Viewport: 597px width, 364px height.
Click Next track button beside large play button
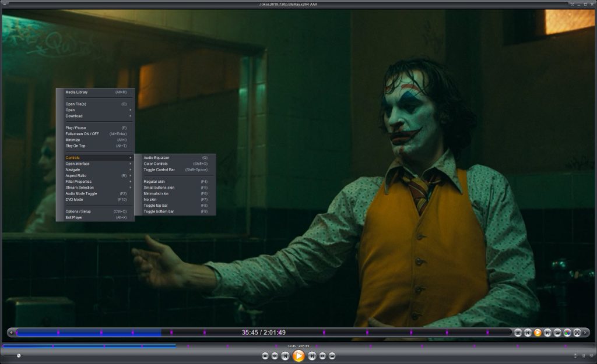[x=312, y=356]
